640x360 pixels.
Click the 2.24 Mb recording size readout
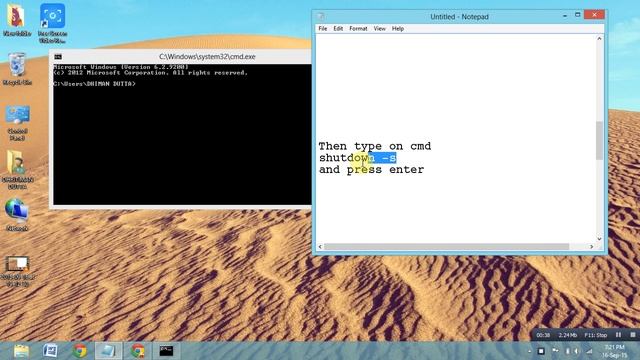click(x=567, y=335)
